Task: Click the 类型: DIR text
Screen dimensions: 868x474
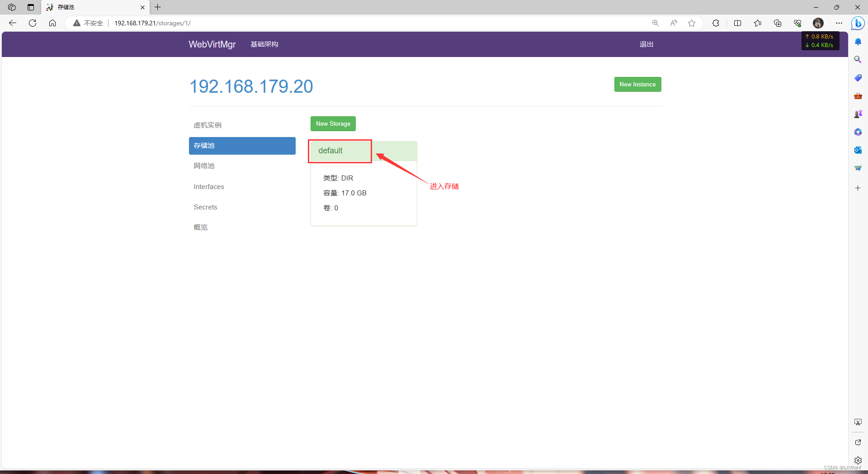Action: point(338,178)
